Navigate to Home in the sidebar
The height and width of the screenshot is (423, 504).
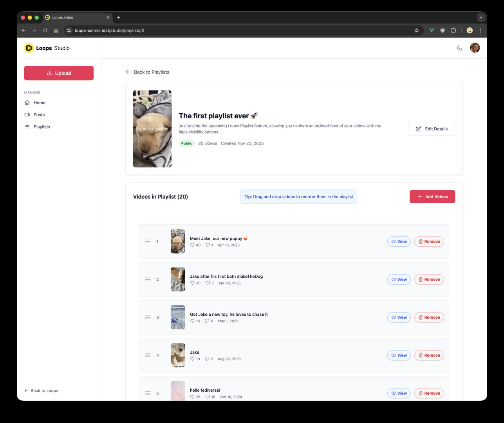[39, 103]
